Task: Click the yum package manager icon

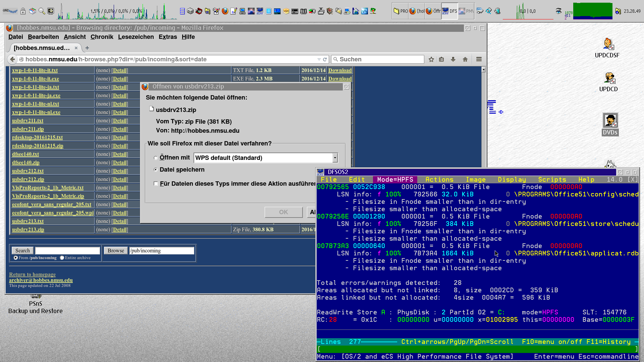Action: pyautogui.click(x=286, y=11)
